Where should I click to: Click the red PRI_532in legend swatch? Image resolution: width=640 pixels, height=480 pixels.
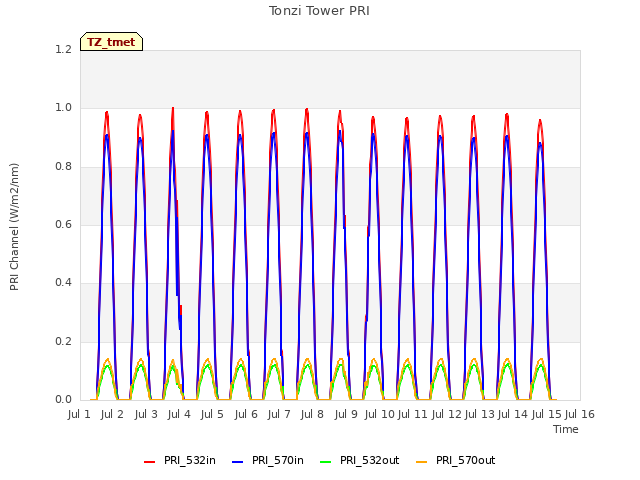click(149, 462)
